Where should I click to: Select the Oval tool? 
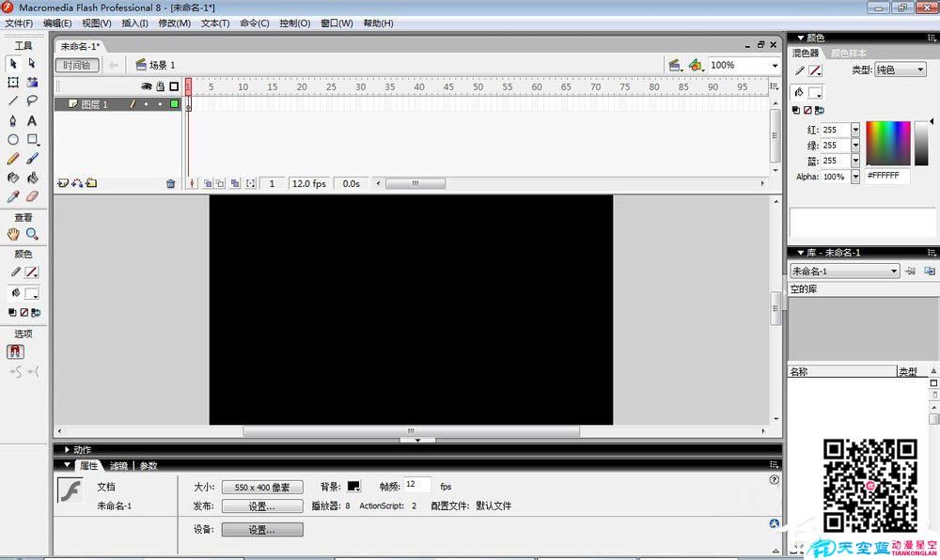[x=13, y=140]
